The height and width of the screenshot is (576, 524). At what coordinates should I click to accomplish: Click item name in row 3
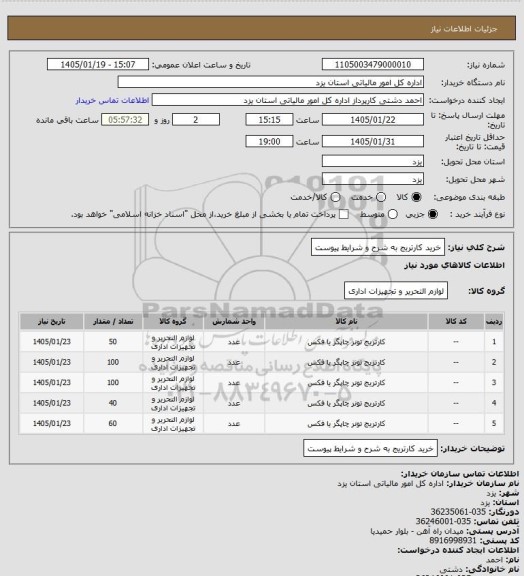coord(346,383)
